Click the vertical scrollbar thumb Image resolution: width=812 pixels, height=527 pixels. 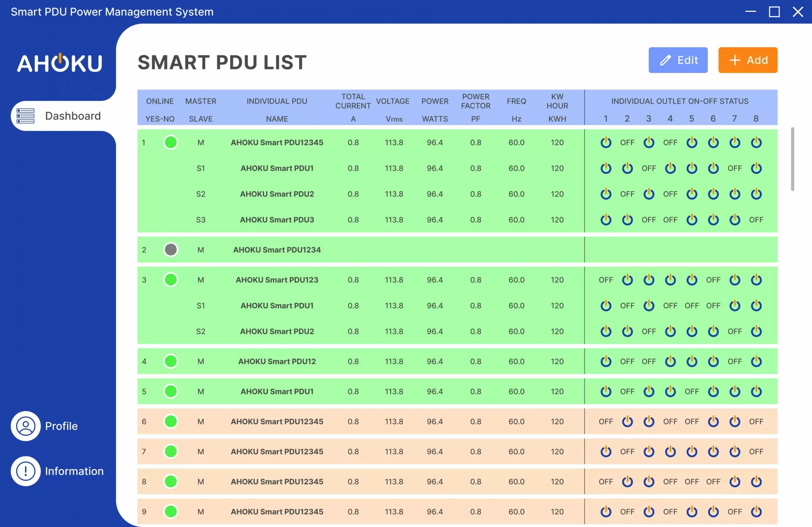(792, 159)
